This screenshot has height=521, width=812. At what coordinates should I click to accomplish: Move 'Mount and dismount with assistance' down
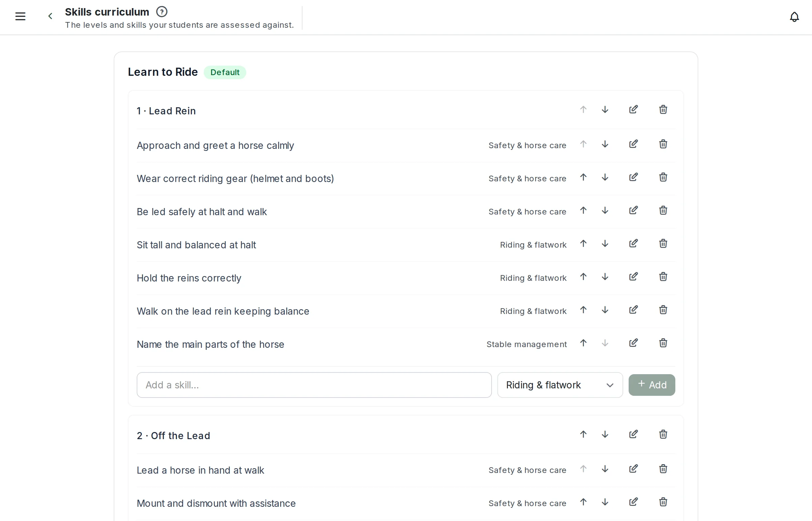605,502
